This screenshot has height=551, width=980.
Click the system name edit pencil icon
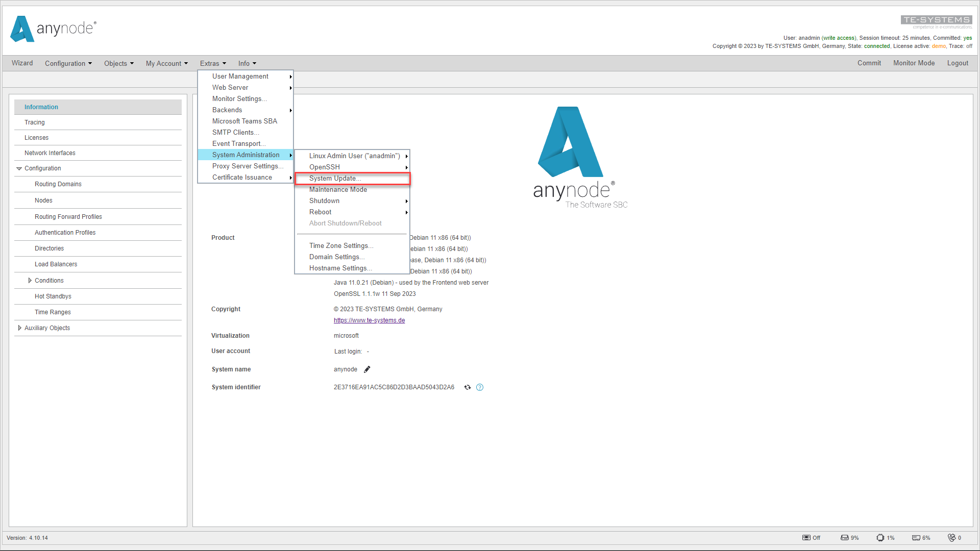[x=367, y=369]
